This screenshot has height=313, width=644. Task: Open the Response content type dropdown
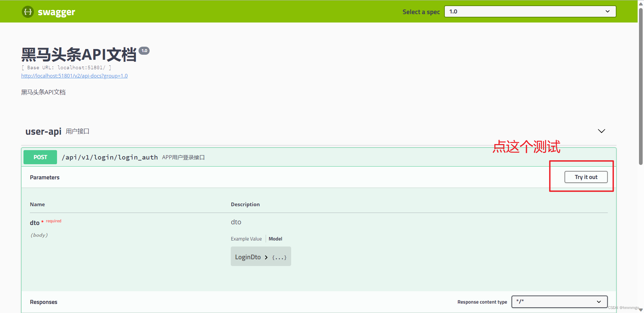(x=559, y=302)
